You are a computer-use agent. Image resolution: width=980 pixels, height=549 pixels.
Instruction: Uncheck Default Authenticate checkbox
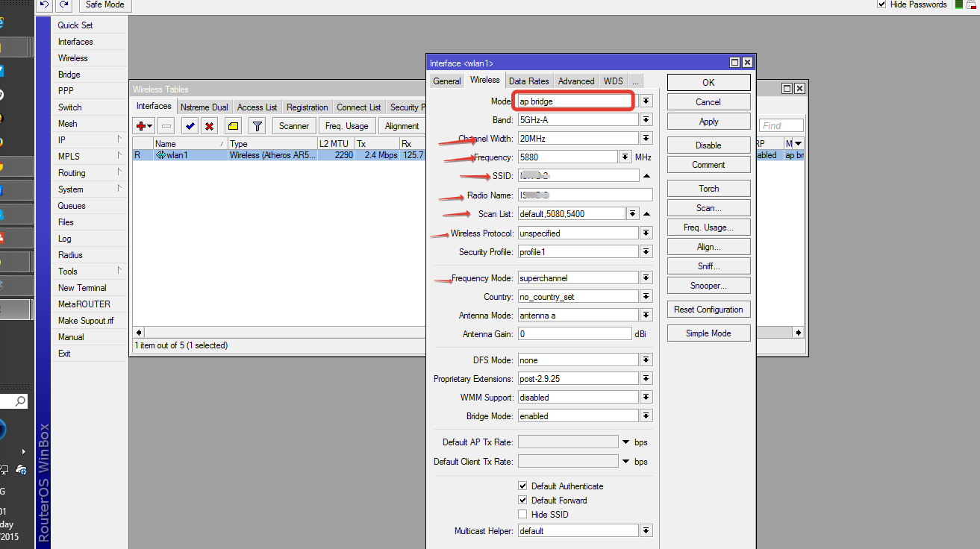point(522,486)
